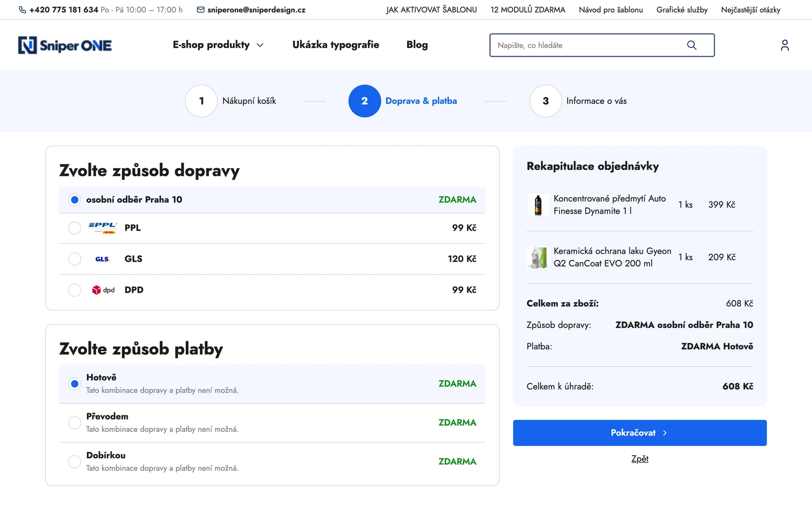
Task: Open the Gyeon Q2 CanCoat product thumbnail
Action: [x=538, y=258]
